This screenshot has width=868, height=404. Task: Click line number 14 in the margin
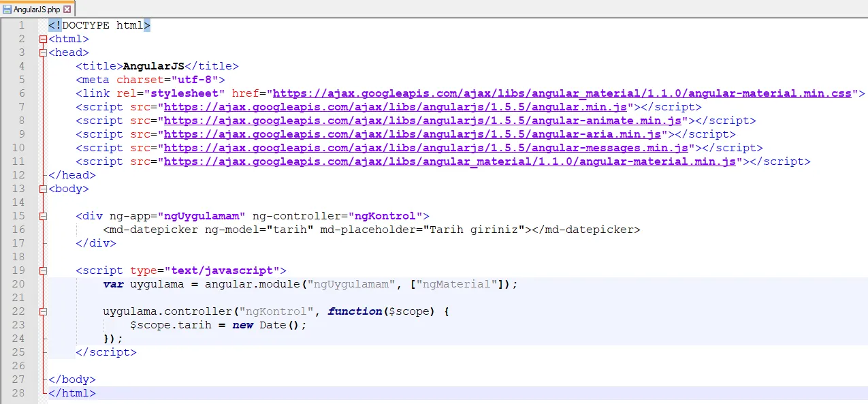pyautogui.click(x=18, y=202)
